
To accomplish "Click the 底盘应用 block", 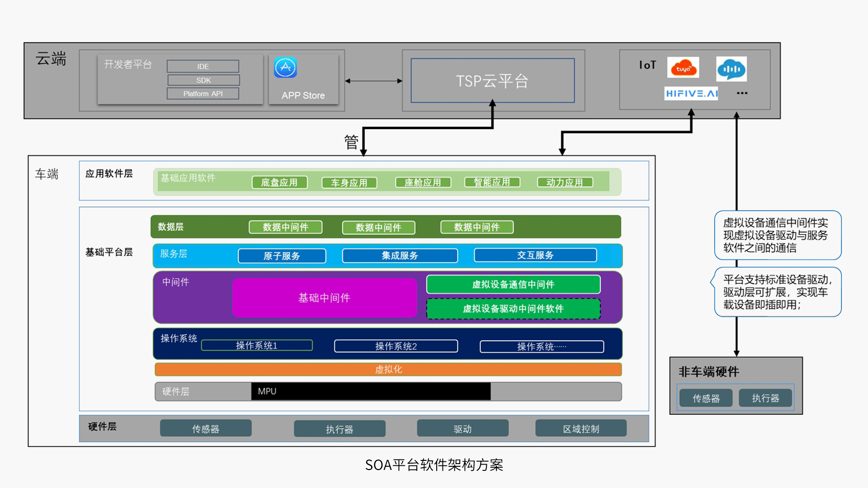I will click(x=279, y=183).
